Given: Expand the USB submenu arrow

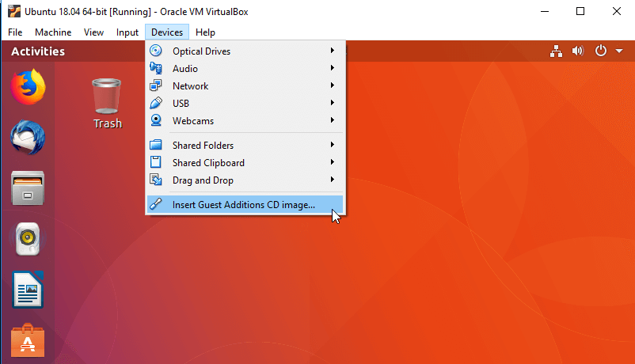Looking at the screenshot, I should point(332,103).
